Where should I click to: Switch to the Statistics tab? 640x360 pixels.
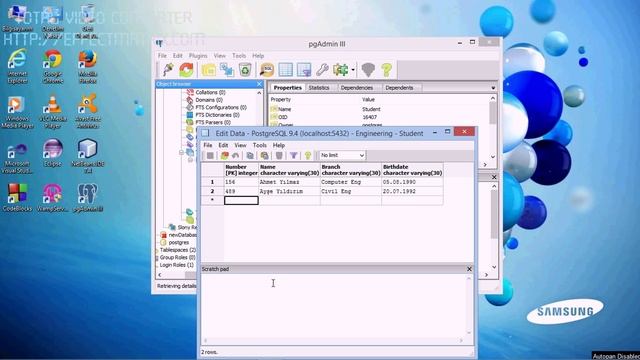click(319, 88)
